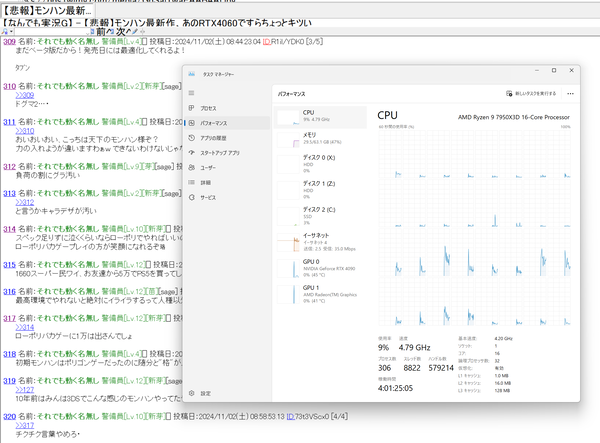Image resolution: width=600 pixels, height=443 pixels.
Task: Click post number 320 link
Action: point(10,416)
